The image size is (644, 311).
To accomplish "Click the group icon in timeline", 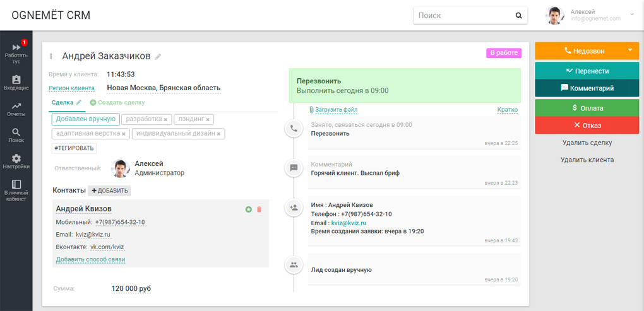I will pyautogui.click(x=294, y=265).
